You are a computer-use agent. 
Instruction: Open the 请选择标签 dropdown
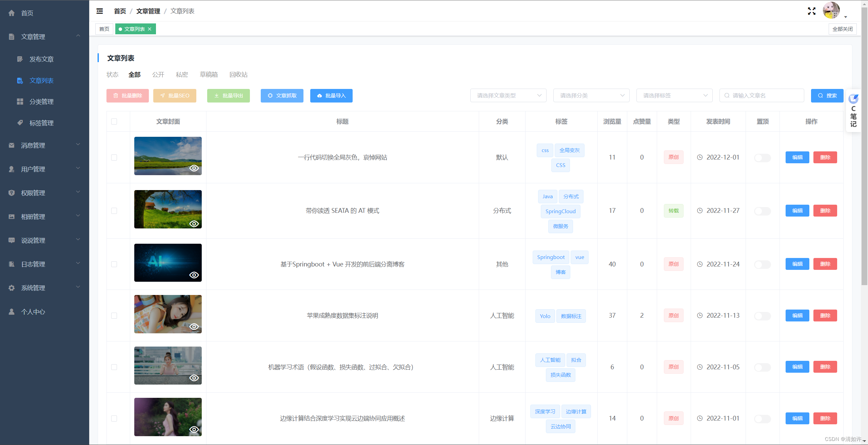point(674,96)
